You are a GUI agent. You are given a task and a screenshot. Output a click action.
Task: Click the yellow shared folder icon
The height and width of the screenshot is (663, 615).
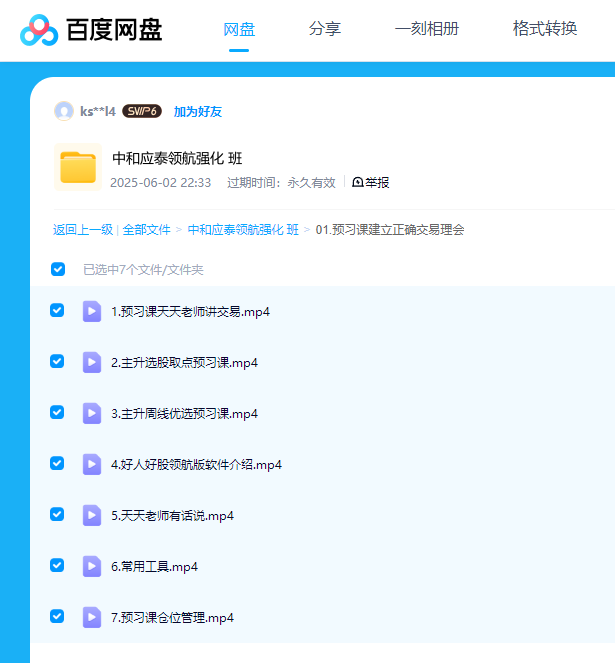tap(77, 167)
